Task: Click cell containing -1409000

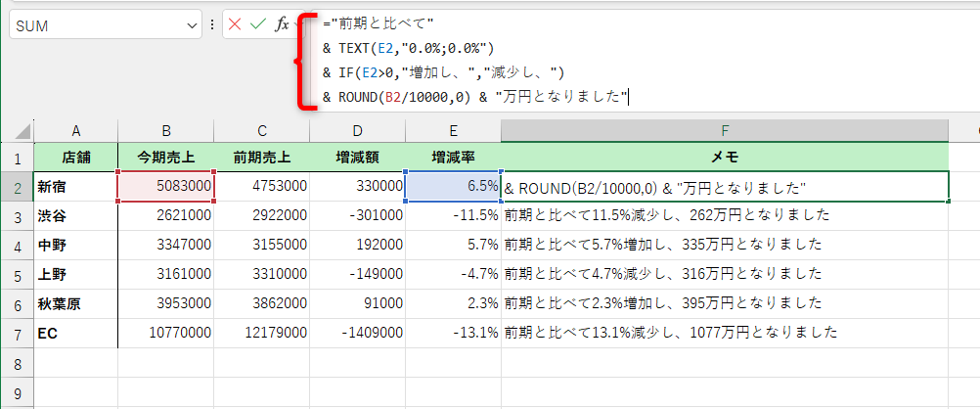Action: [357, 334]
